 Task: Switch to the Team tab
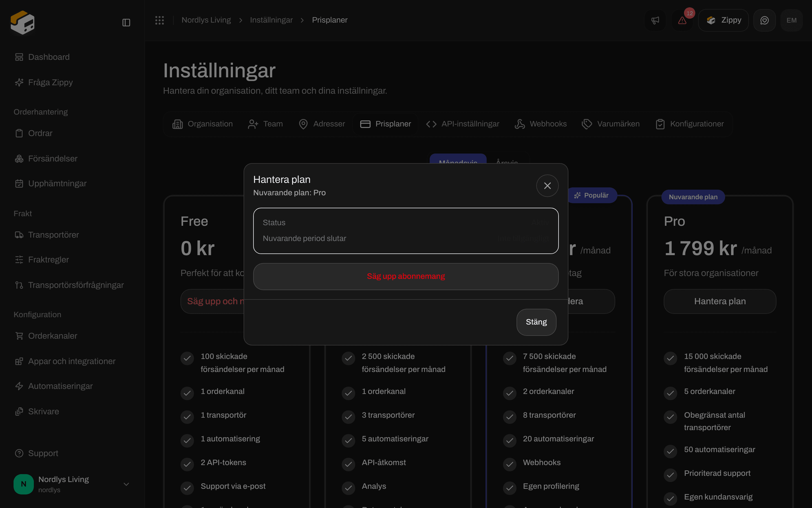tap(265, 124)
